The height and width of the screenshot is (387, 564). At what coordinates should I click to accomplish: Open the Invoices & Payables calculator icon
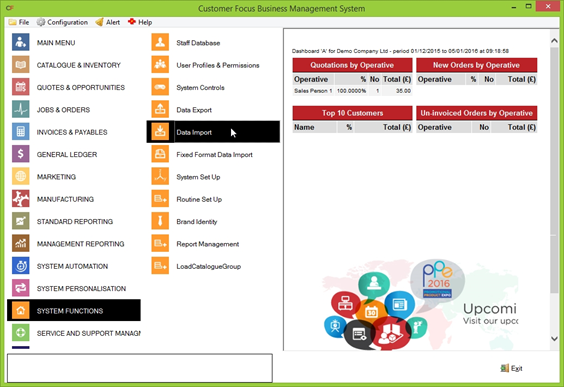[21, 132]
